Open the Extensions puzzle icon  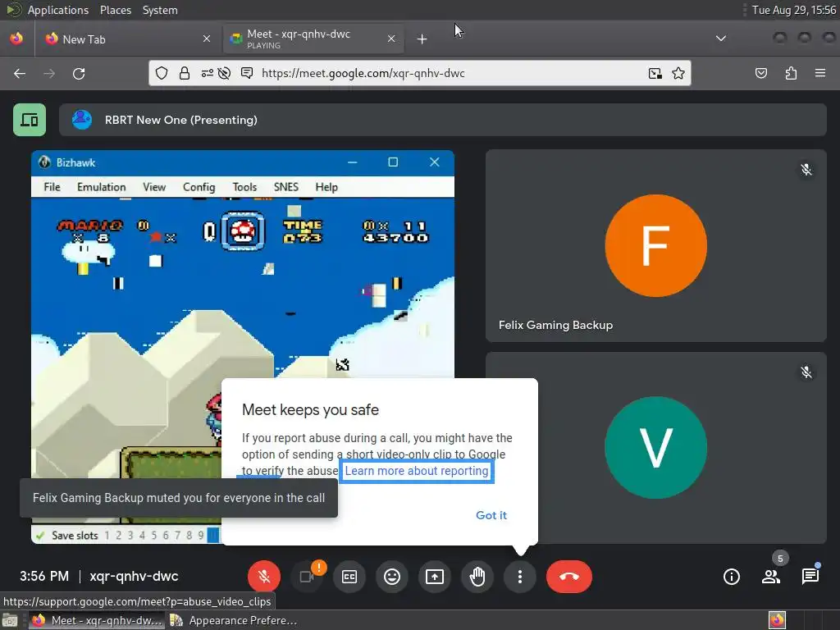(x=791, y=73)
